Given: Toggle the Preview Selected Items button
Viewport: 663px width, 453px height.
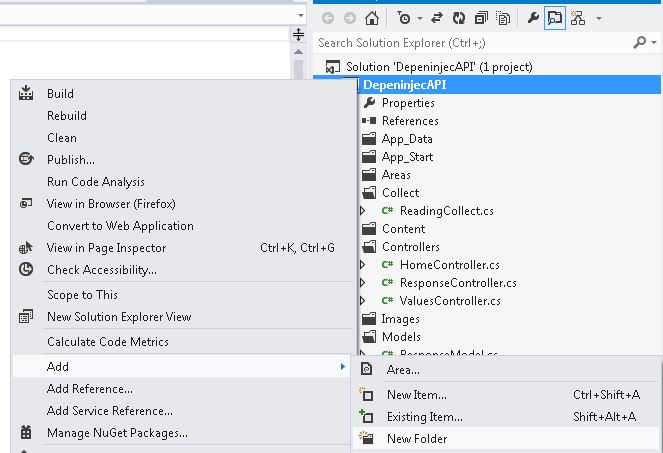Looking at the screenshot, I should pyautogui.click(x=555, y=18).
